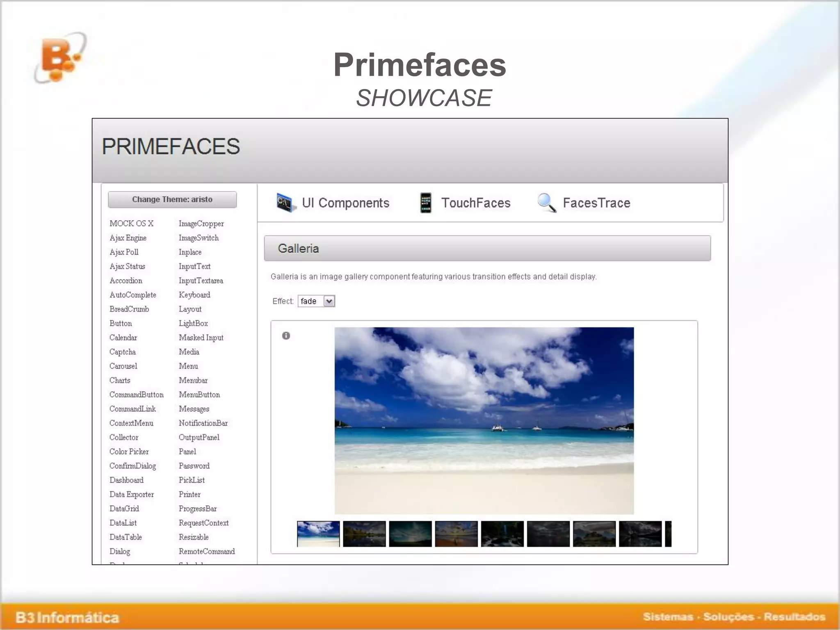
Task: Open the Inplace component link
Action: [x=190, y=252]
